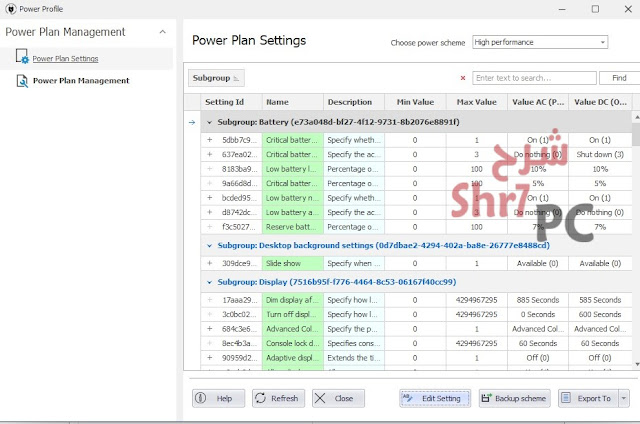Open Power Plan Settings sidebar link
The width and height of the screenshot is (640, 424).
(65, 58)
